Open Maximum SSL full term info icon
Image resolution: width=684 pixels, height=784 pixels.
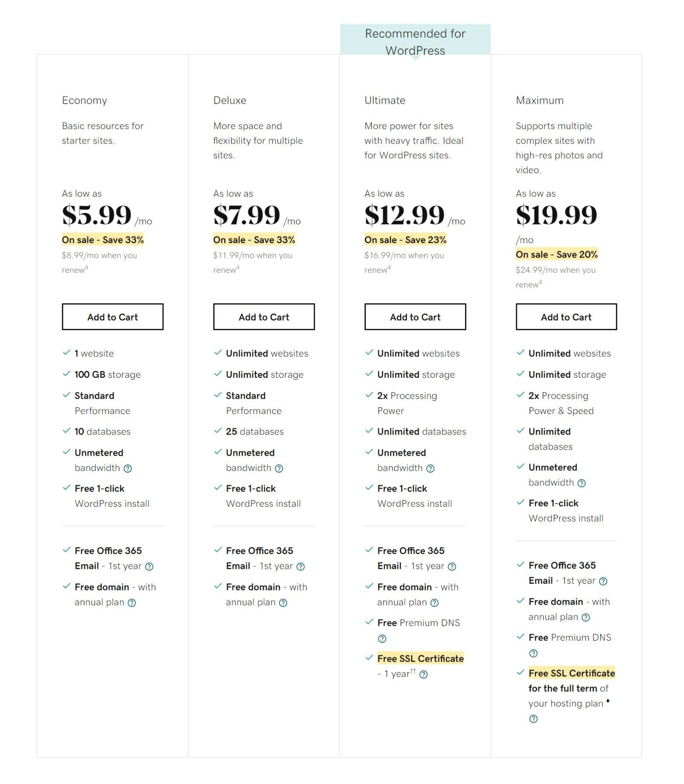click(533, 719)
